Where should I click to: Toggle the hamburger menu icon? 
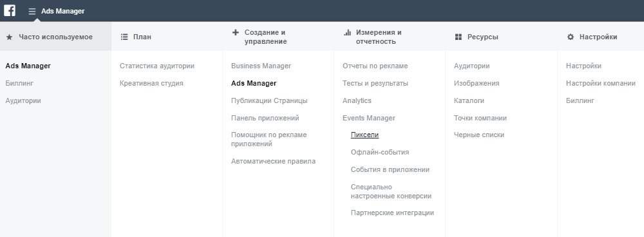coord(32,12)
